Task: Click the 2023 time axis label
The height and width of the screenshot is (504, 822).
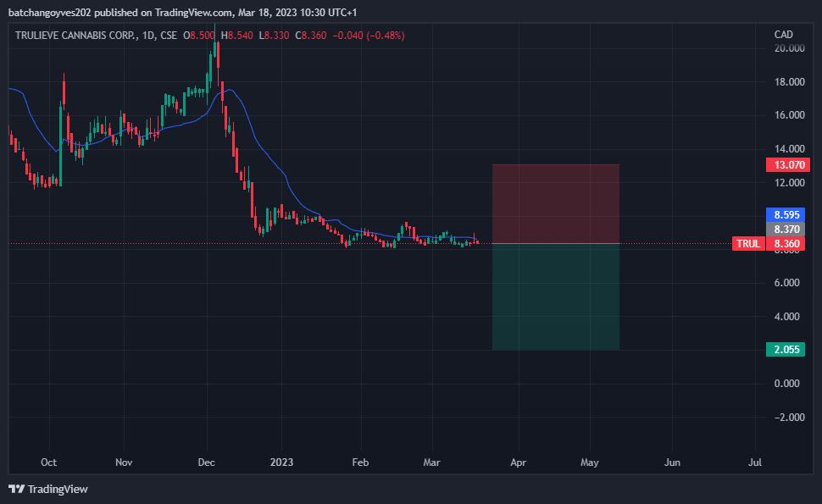Action: tap(281, 462)
